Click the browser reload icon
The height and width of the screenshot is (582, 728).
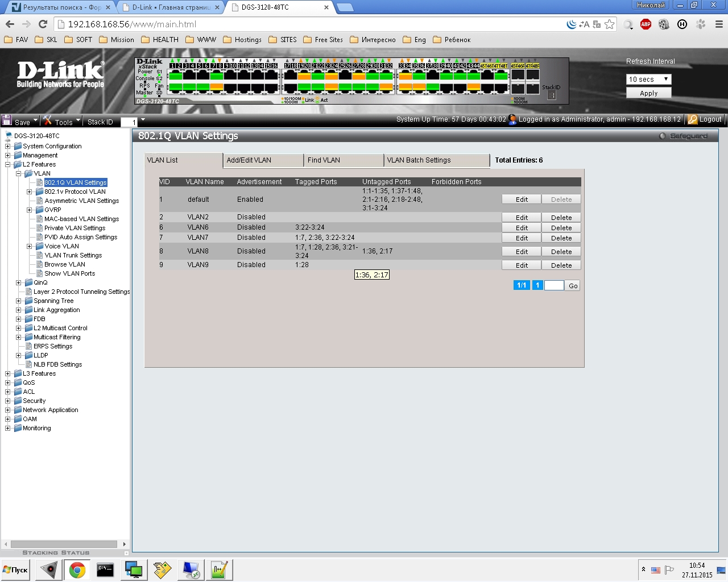[x=43, y=24]
